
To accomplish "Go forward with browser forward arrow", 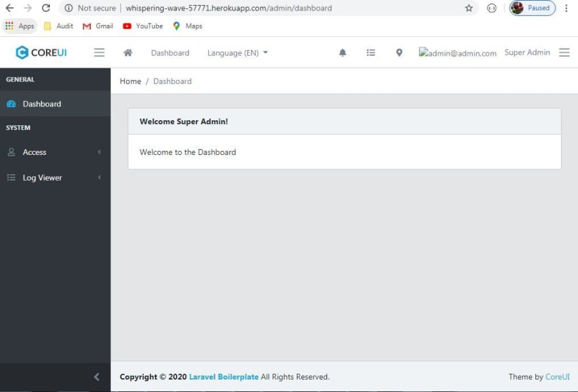I will tap(28, 8).
